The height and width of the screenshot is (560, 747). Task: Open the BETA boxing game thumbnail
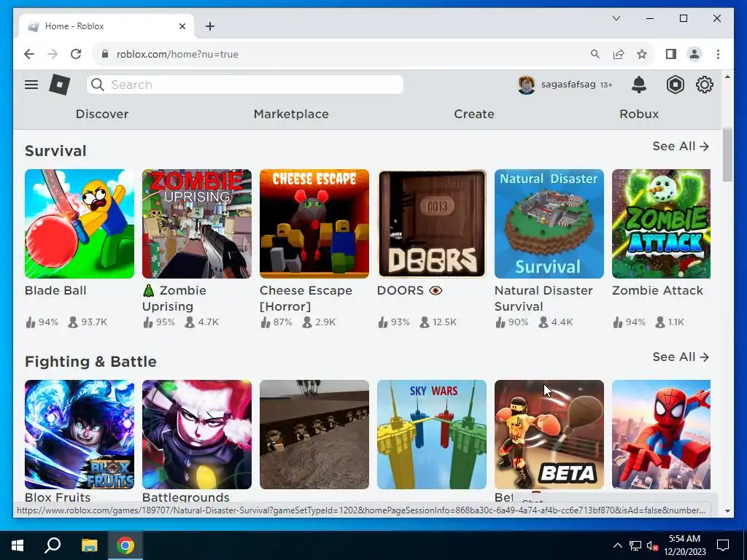click(x=549, y=435)
